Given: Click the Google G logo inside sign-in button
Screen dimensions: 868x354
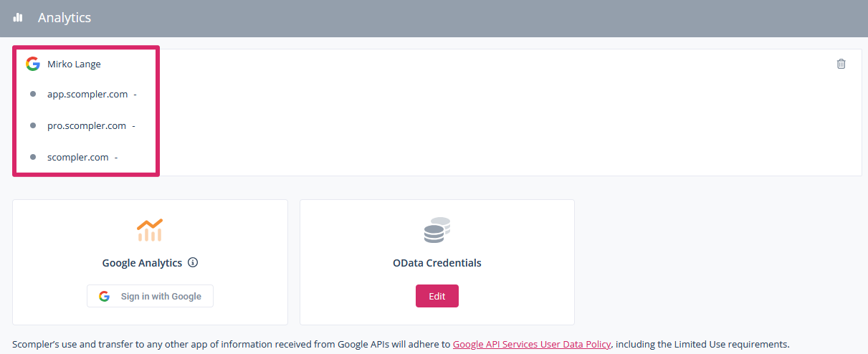Looking at the screenshot, I should 105,297.
